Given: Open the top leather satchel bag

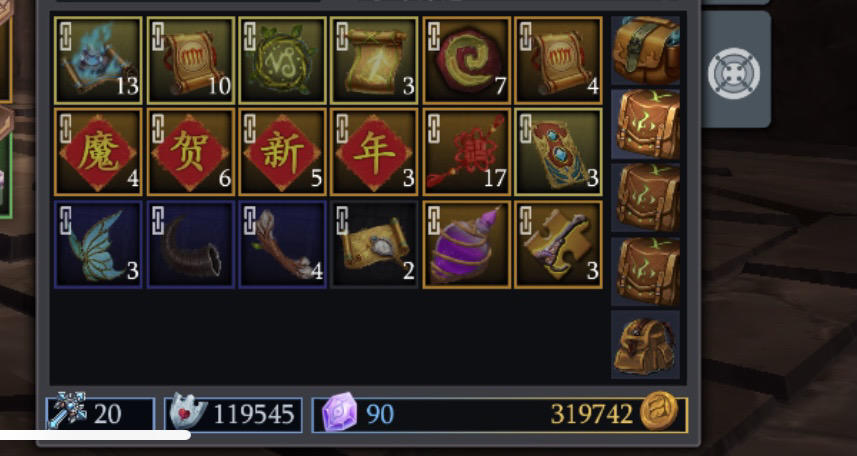Looking at the screenshot, I should (645, 50).
